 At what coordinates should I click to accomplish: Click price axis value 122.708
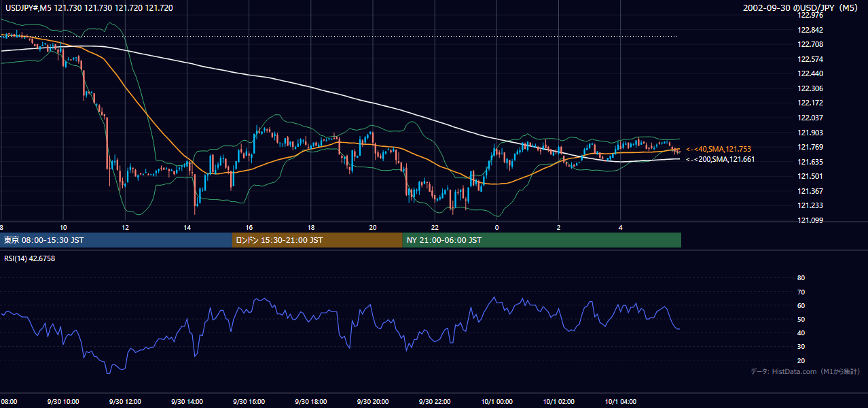tap(812, 44)
